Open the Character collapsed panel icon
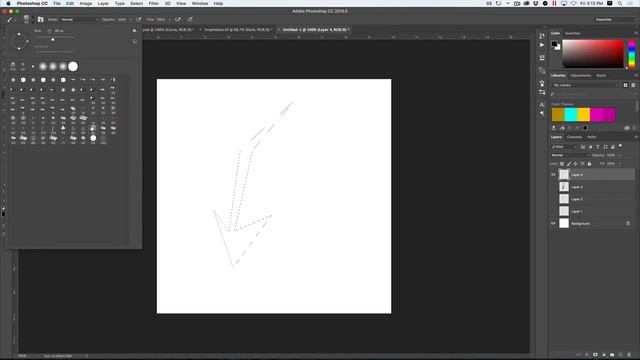 542,104
